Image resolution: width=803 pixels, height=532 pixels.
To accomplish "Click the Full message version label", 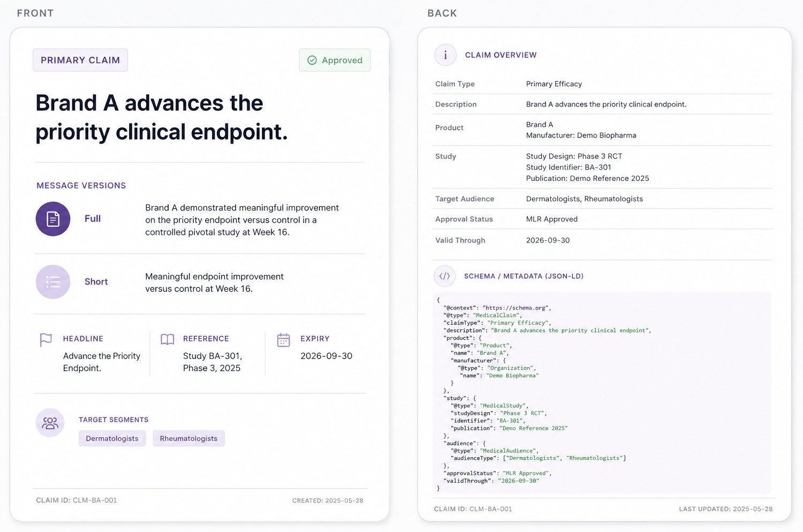I will tap(93, 218).
